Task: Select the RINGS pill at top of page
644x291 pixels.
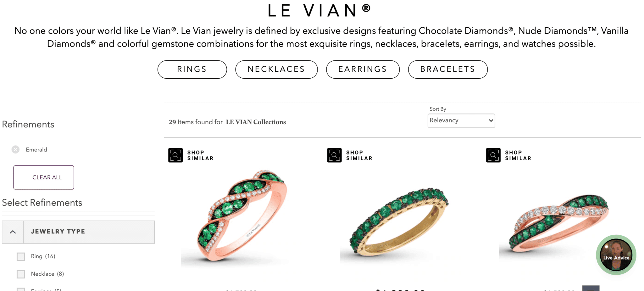Action: point(192,69)
